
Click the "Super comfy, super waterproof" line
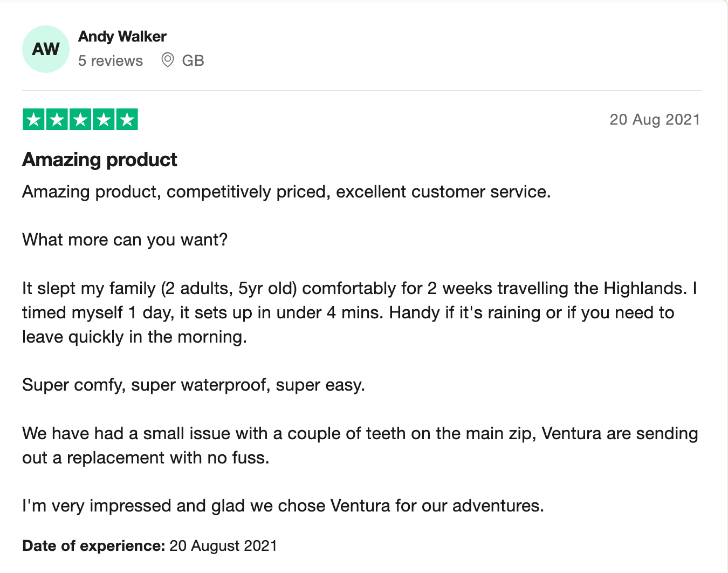click(194, 385)
